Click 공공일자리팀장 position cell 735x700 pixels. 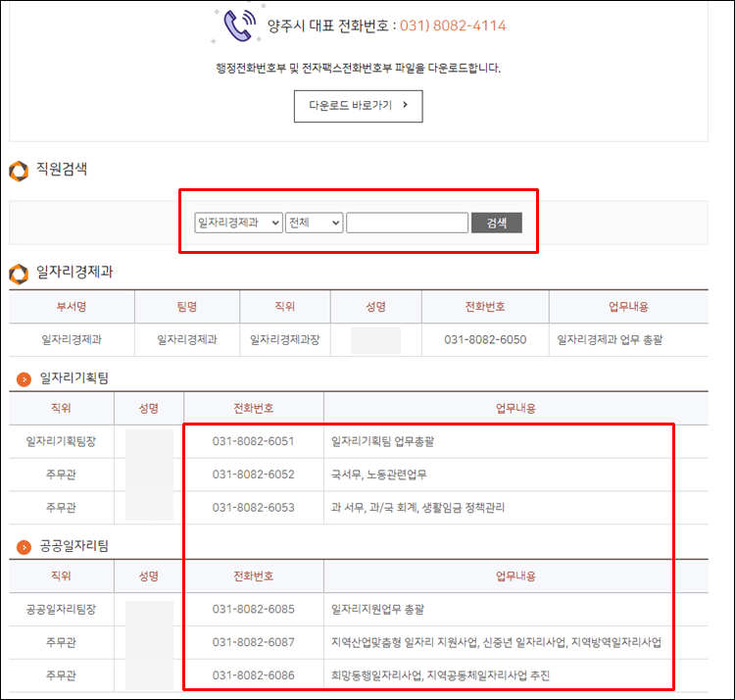(61, 609)
